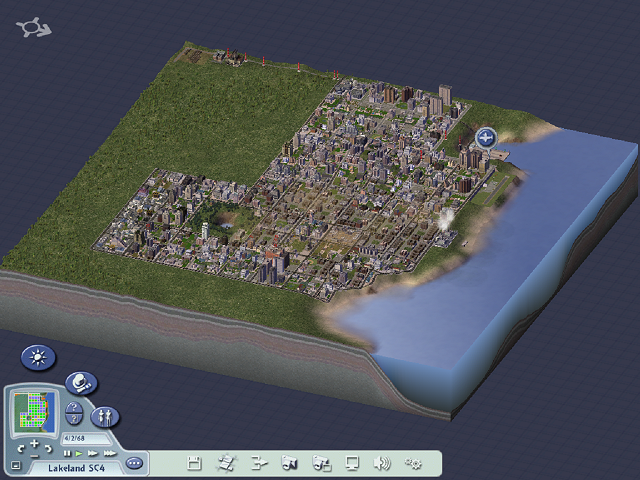Pause the simulation

pyautogui.click(x=68, y=453)
